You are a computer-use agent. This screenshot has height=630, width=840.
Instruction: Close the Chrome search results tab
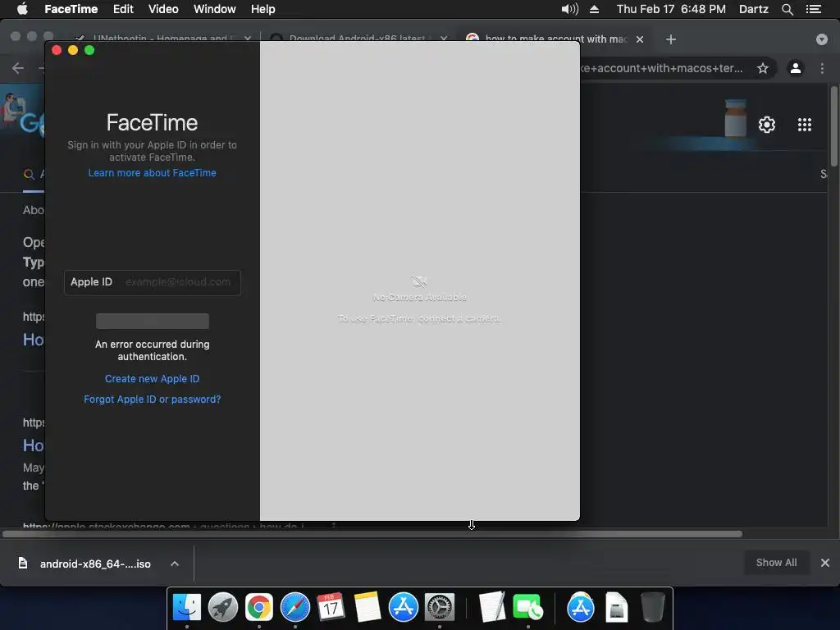tap(640, 39)
